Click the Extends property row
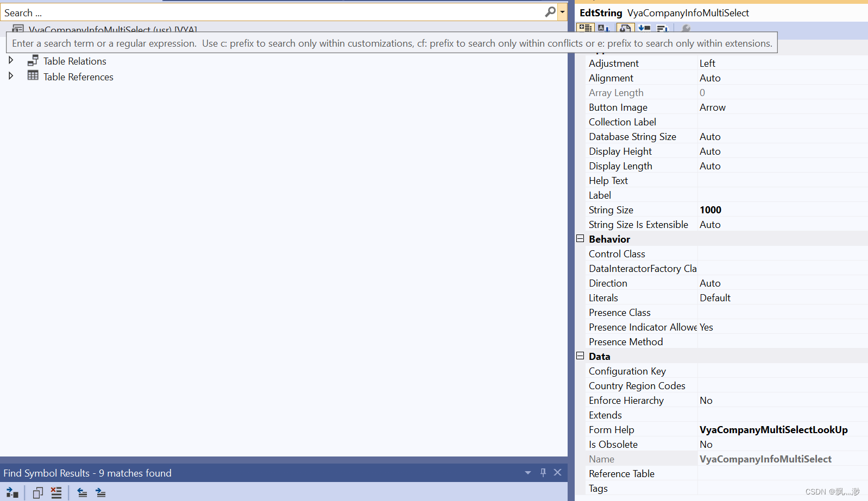The width and height of the screenshot is (868, 501). 727,415
